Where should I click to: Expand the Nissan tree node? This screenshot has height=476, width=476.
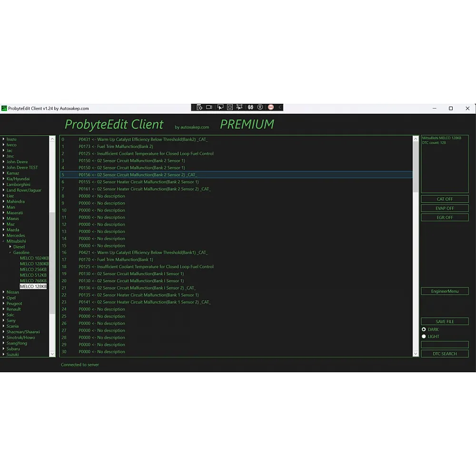pos(4,292)
